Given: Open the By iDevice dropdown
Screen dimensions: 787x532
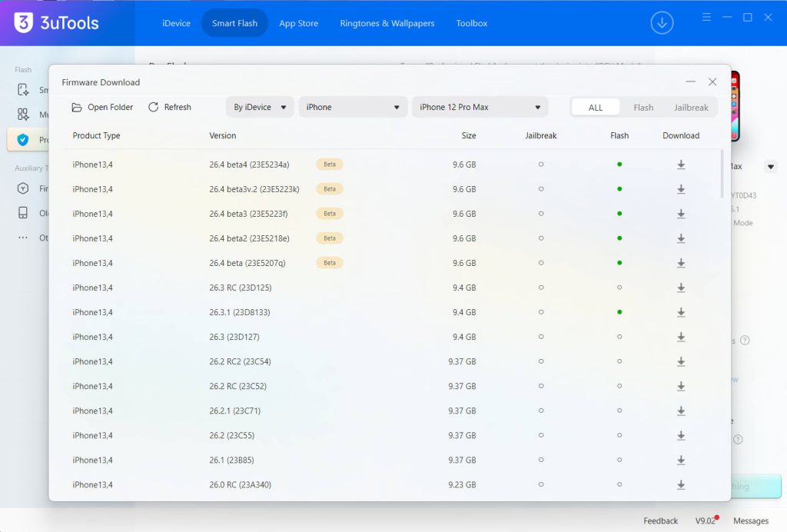Looking at the screenshot, I should [x=260, y=107].
